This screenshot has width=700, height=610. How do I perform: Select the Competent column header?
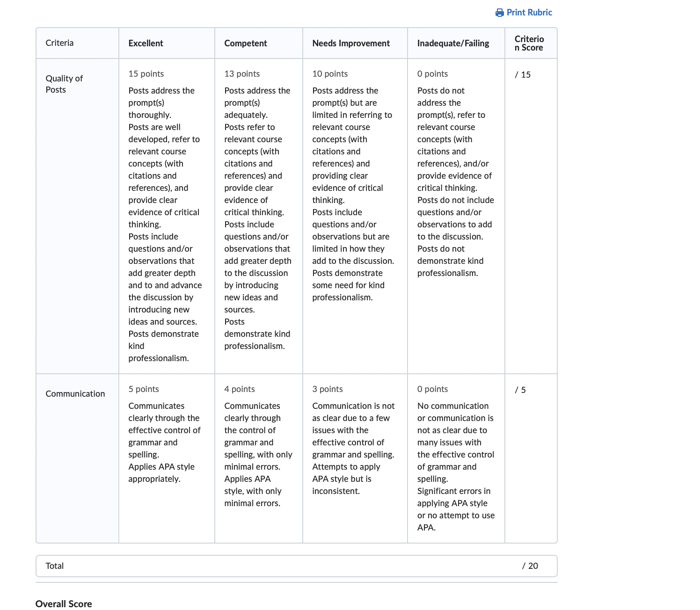tap(259, 43)
